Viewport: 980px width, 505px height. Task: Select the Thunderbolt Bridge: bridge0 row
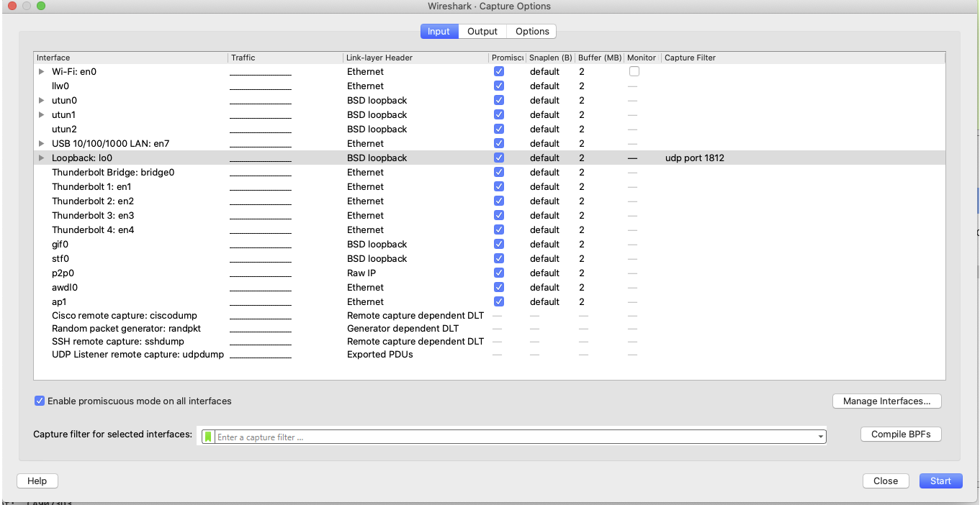point(113,172)
